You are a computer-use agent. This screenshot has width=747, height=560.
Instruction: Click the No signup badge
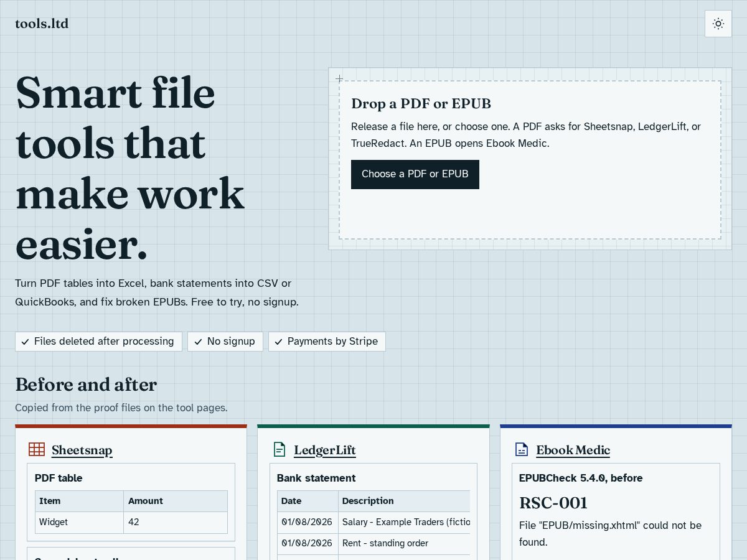pos(225,342)
